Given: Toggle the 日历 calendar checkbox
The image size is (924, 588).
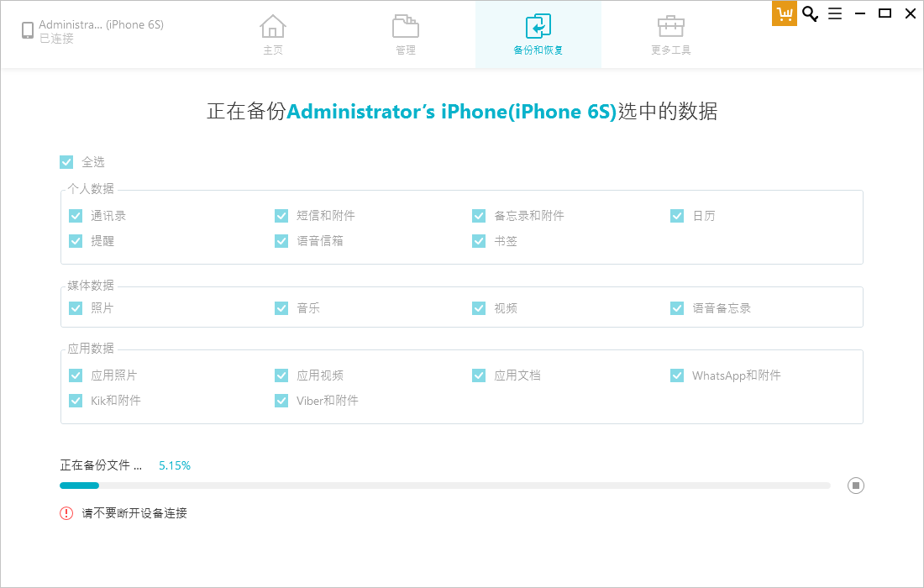Looking at the screenshot, I should [x=677, y=216].
